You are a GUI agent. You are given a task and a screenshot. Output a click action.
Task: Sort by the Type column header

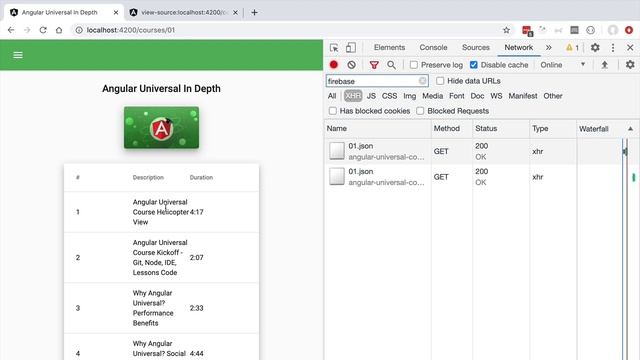point(553,129)
